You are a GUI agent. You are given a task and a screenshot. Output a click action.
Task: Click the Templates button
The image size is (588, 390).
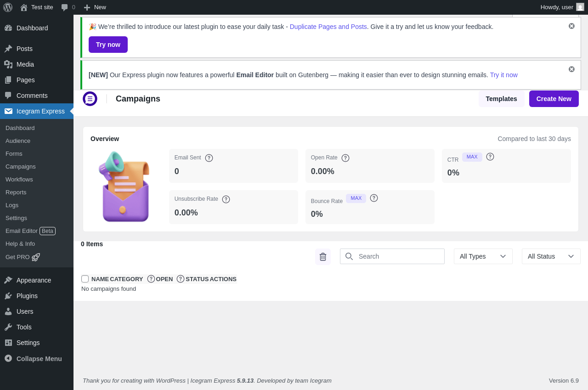501,99
